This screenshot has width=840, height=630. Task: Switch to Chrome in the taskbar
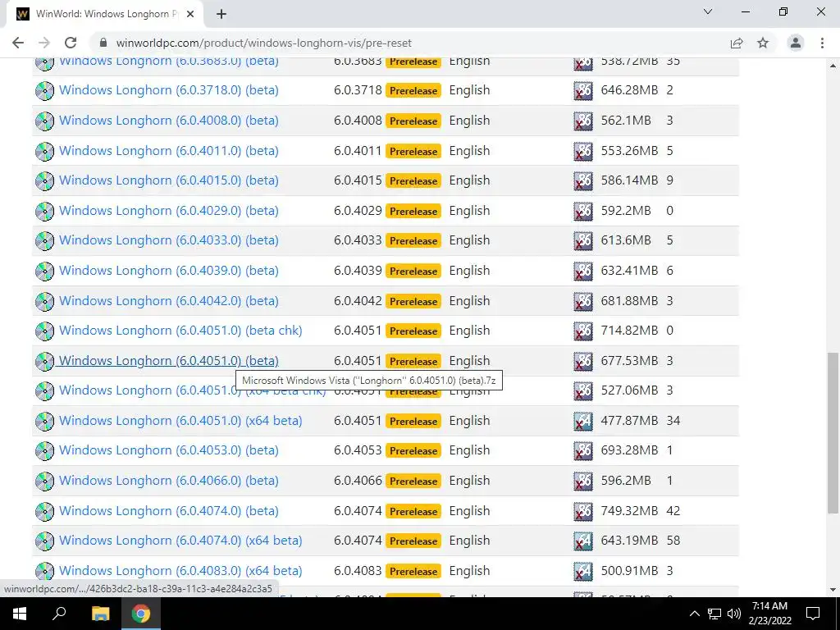[141, 614]
